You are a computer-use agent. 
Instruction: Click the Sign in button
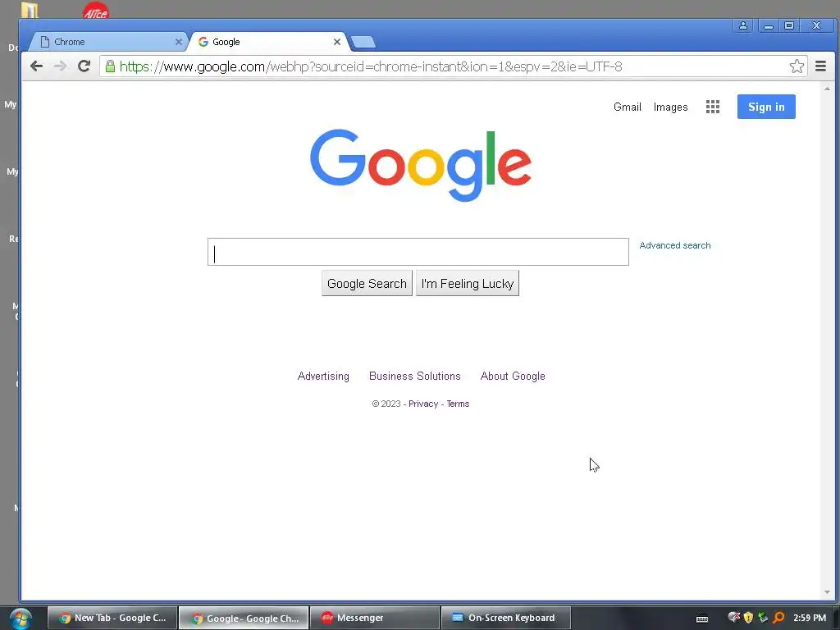(766, 107)
